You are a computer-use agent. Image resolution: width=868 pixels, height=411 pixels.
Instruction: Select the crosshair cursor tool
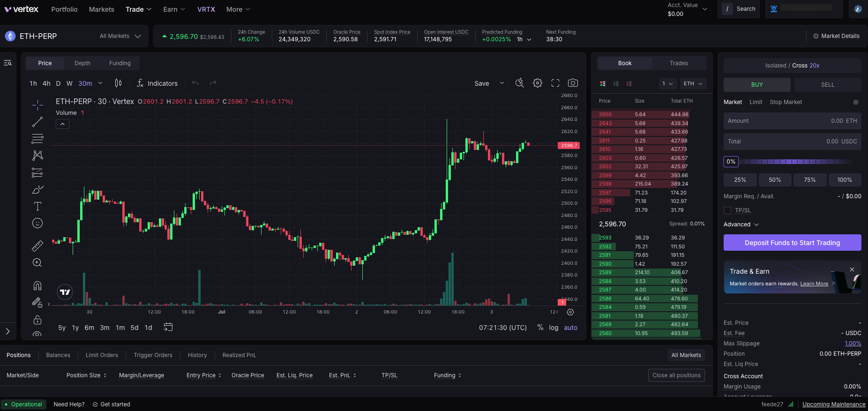click(37, 105)
